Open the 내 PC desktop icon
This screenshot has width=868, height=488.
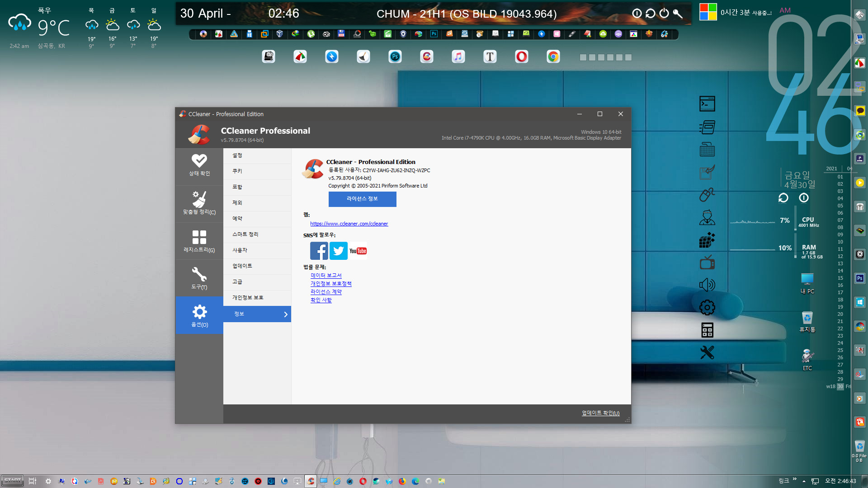click(807, 283)
